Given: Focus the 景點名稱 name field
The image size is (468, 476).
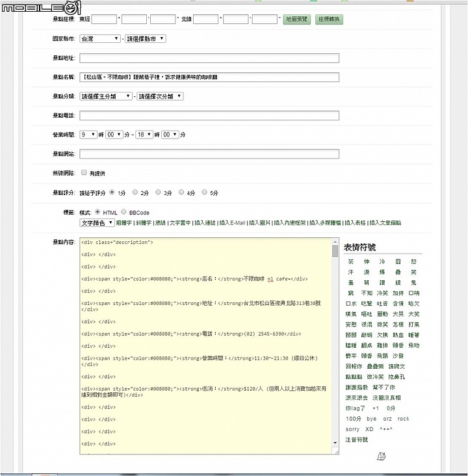Looking at the screenshot, I should point(209,77).
